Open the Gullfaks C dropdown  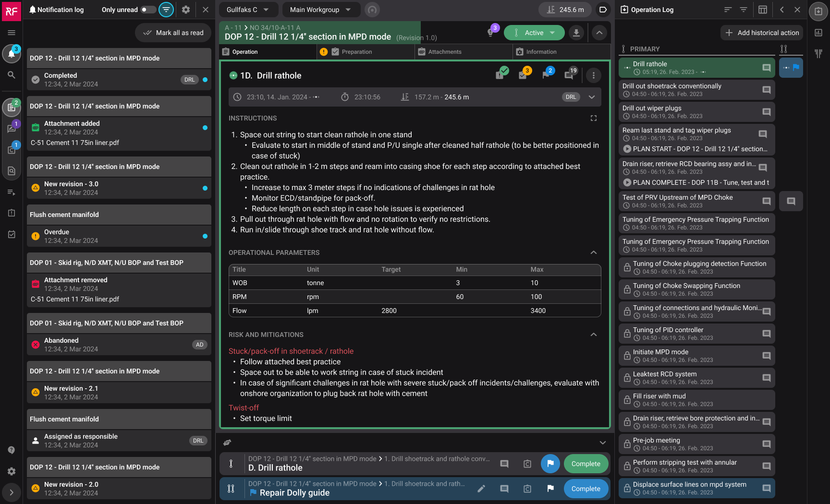[x=247, y=10]
